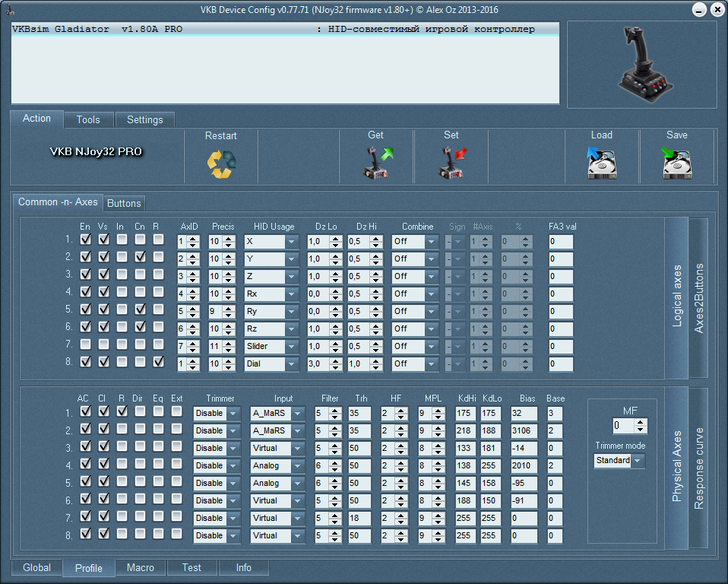Click Base field for physical axis 1
The width and height of the screenshot is (728, 584).
[x=554, y=414]
